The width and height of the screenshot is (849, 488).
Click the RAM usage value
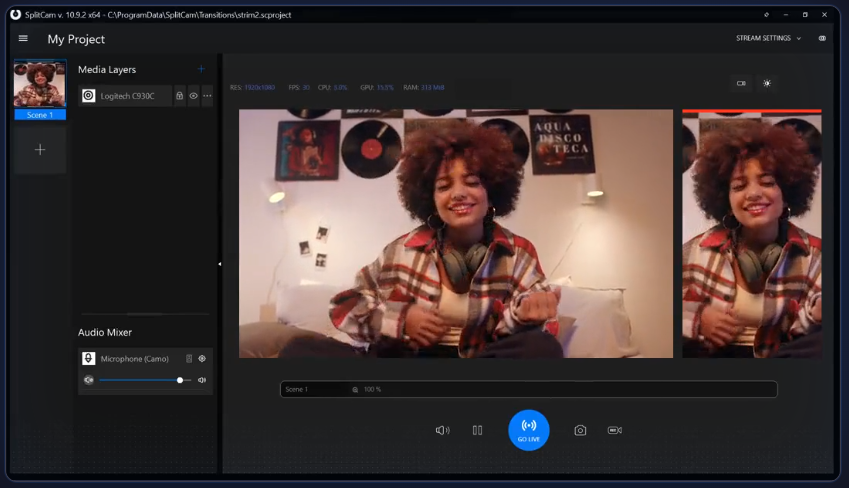pyautogui.click(x=433, y=87)
